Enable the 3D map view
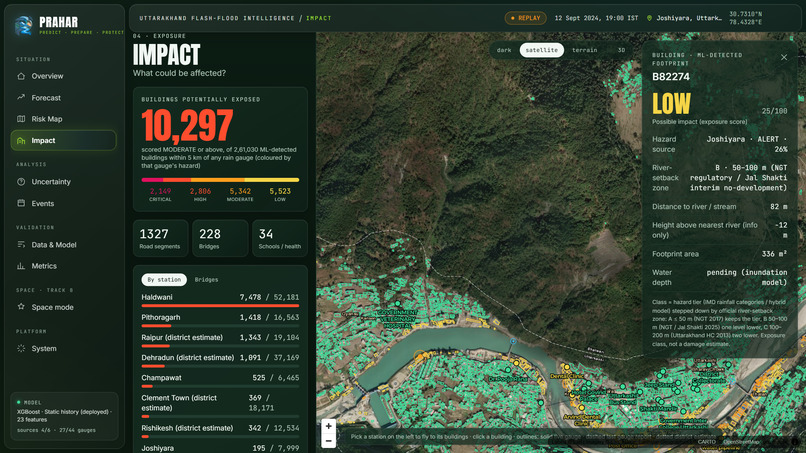Viewport: 806px width, 453px height. [621, 50]
